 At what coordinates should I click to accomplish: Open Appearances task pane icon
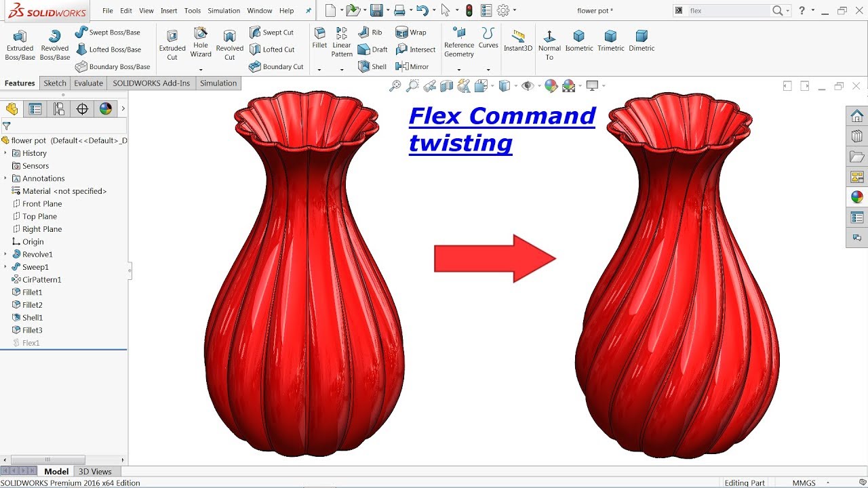click(x=857, y=197)
